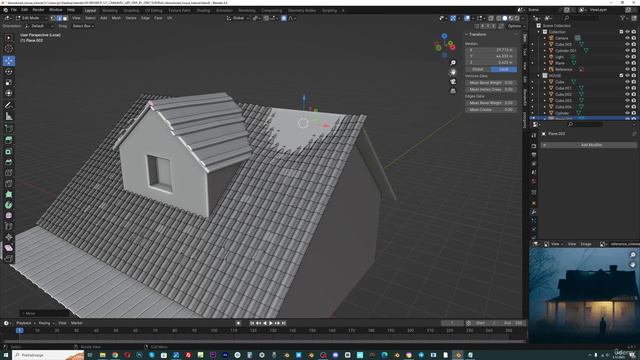This screenshot has height=360, width=640.
Task: Switch to the Layout workspace tab
Action: pos(90,11)
